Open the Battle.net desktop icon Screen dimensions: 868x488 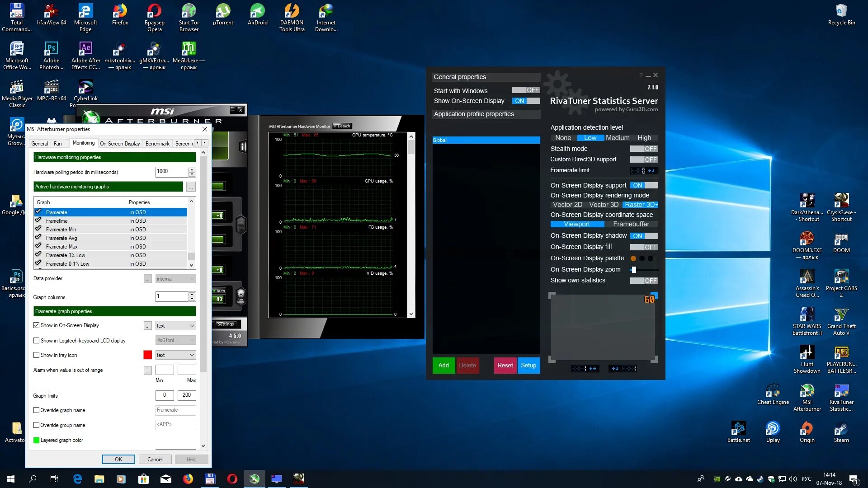[x=738, y=432]
